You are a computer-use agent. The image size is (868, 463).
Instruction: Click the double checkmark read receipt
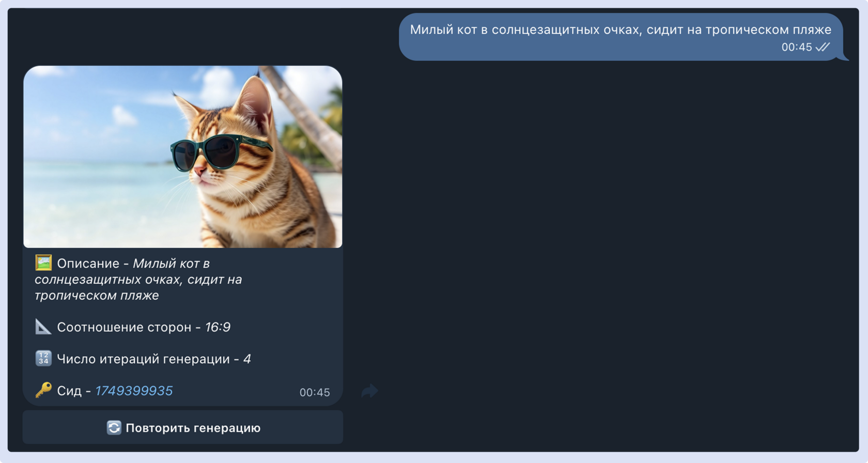[x=823, y=47]
